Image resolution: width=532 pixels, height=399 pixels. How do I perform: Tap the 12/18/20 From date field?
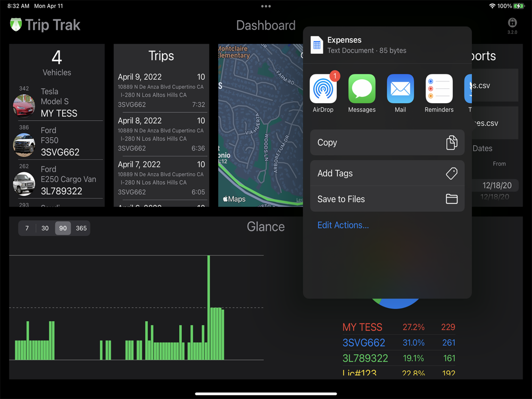[497, 185]
